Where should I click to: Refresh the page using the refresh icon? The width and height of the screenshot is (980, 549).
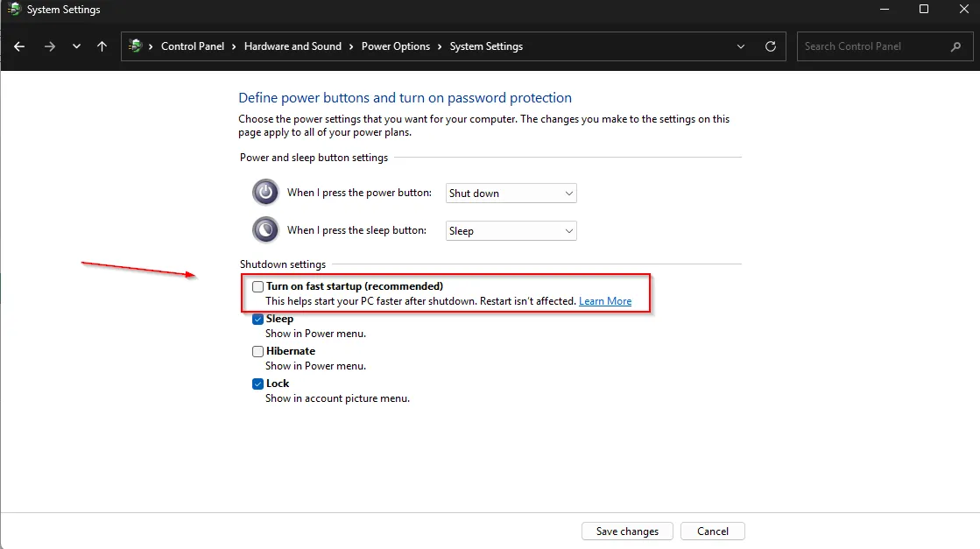[770, 46]
